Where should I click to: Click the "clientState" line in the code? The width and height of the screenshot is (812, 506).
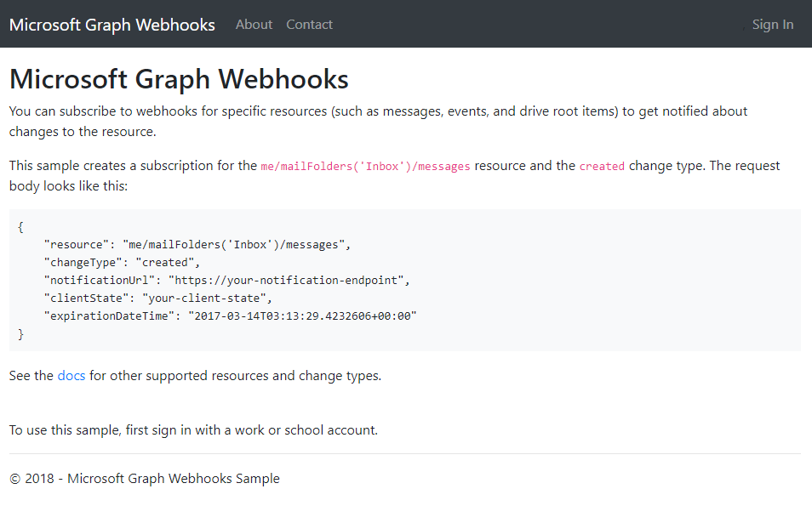pyautogui.click(x=158, y=298)
